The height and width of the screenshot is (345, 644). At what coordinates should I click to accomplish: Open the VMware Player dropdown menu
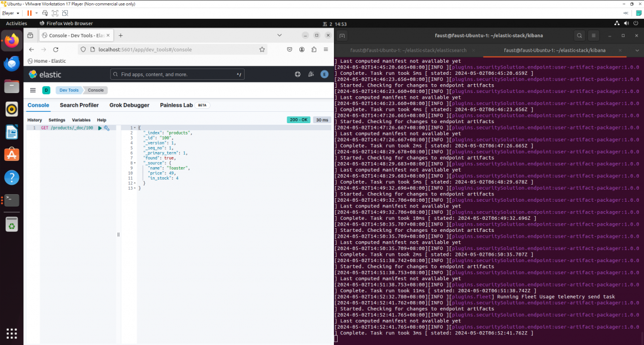pos(11,13)
